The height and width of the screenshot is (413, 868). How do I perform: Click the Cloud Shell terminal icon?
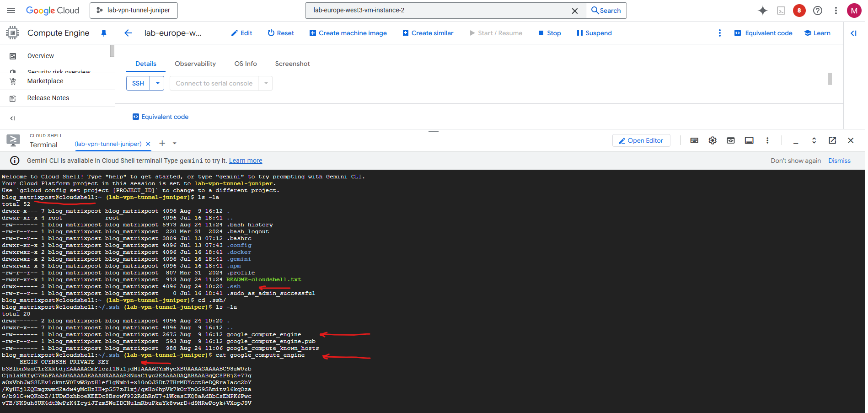click(x=13, y=140)
